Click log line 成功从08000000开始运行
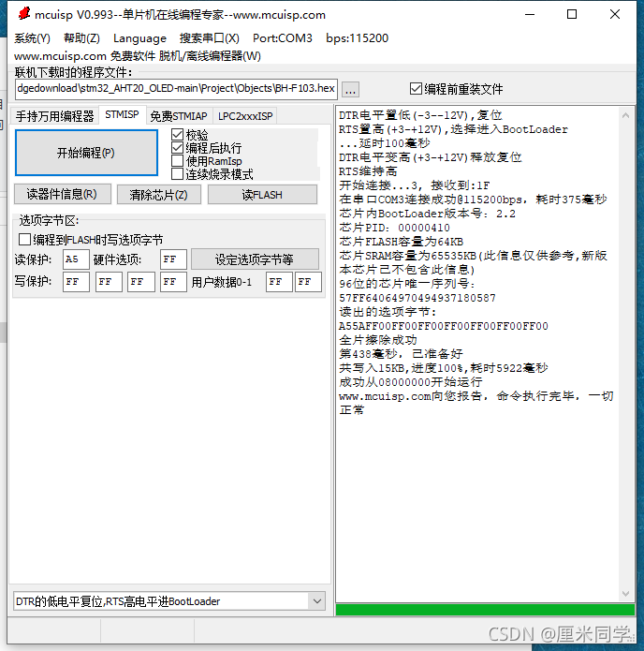The height and width of the screenshot is (651, 644). coord(411,382)
